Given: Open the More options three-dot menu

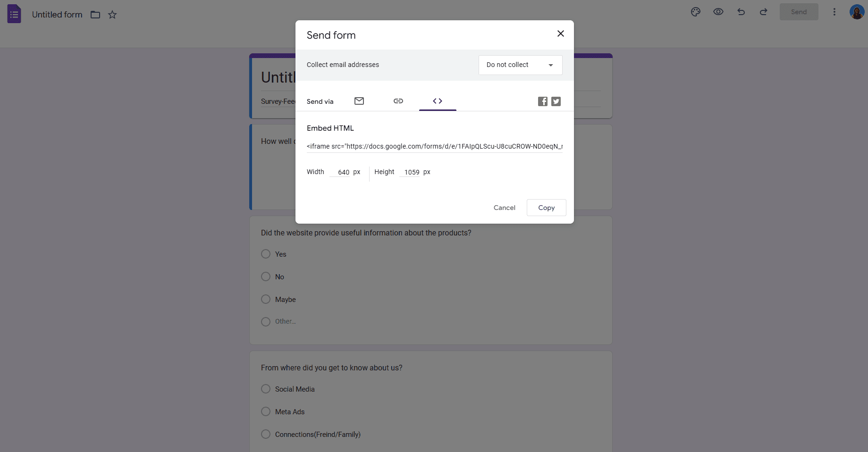Looking at the screenshot, I should (x=834, y=11).
